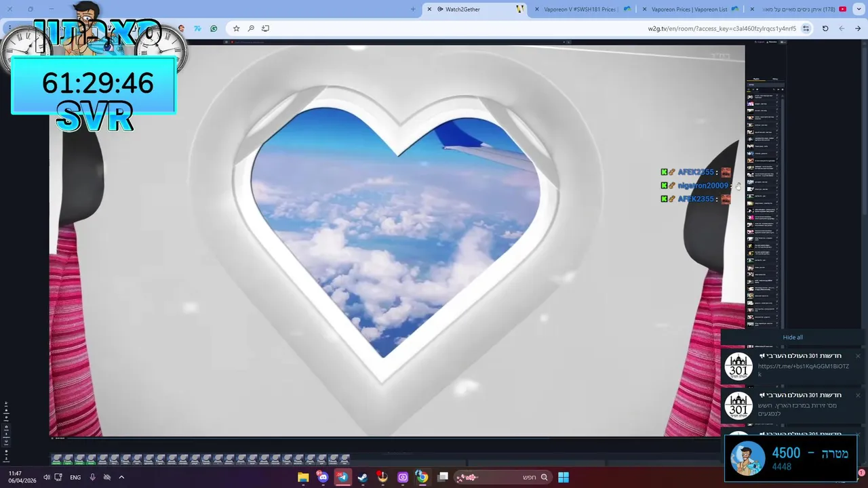Open the purple Instagram-style taskbar app
Viewport: 868px width, 488px height.
pos(403,477)
